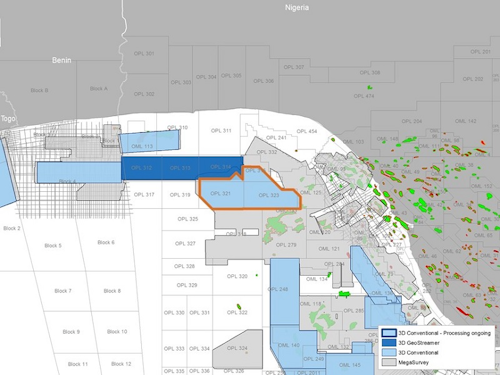Viewport: 500px width, 375px height.
Task: Click the OPL 304 block label
Action: coord(206,77)
